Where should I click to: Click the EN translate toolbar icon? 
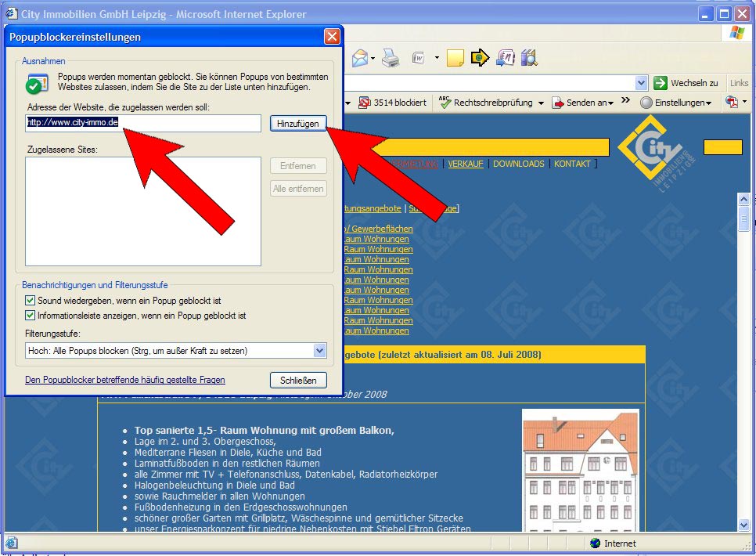point(506,58)
